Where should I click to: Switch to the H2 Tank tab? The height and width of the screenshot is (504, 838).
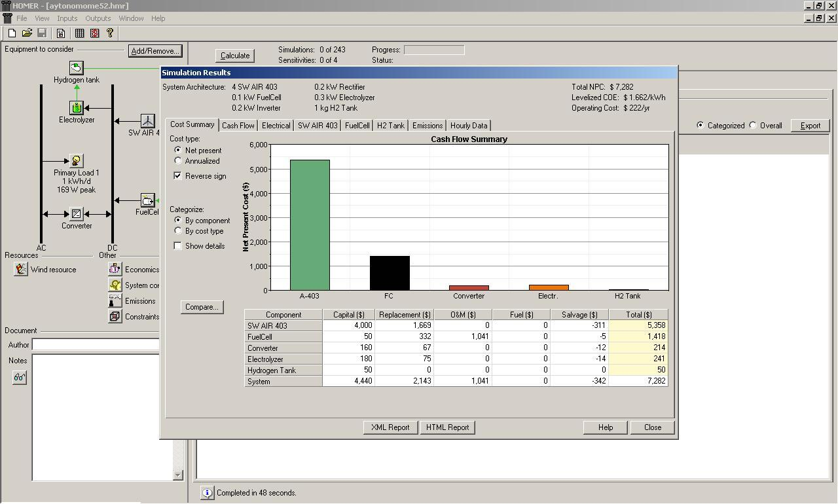[391, 125]
